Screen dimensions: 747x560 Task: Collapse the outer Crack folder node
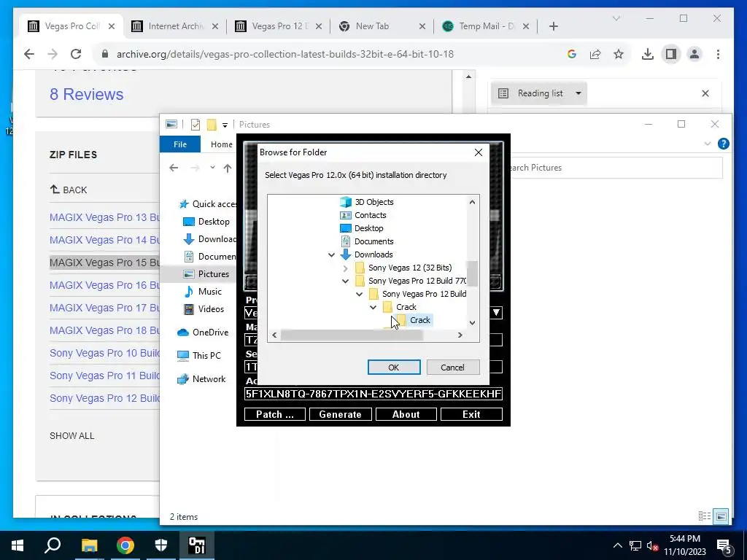pos(373,307)
